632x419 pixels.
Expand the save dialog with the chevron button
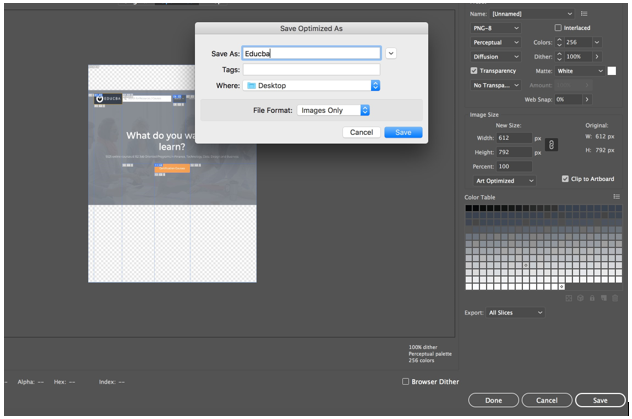391,53
